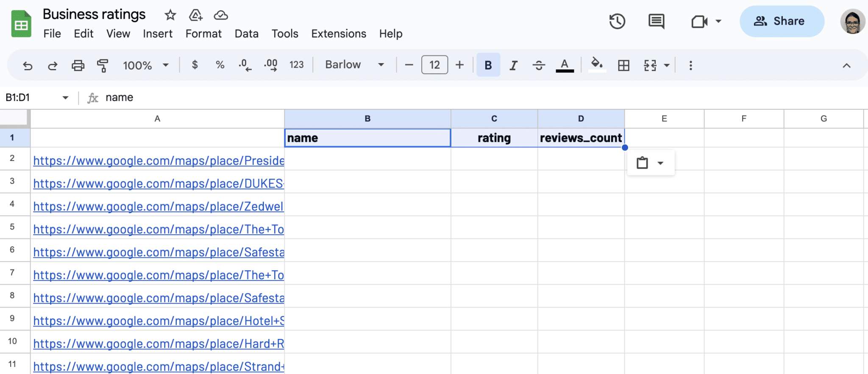This screenshot has width=868, height=374.
Task: Click the name box showing B1:D1
Action: (x=31, y=97)
